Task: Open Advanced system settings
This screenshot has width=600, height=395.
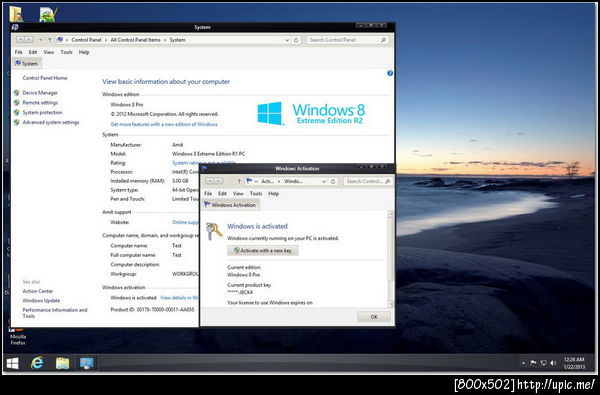Action: (x=51, y=122)
